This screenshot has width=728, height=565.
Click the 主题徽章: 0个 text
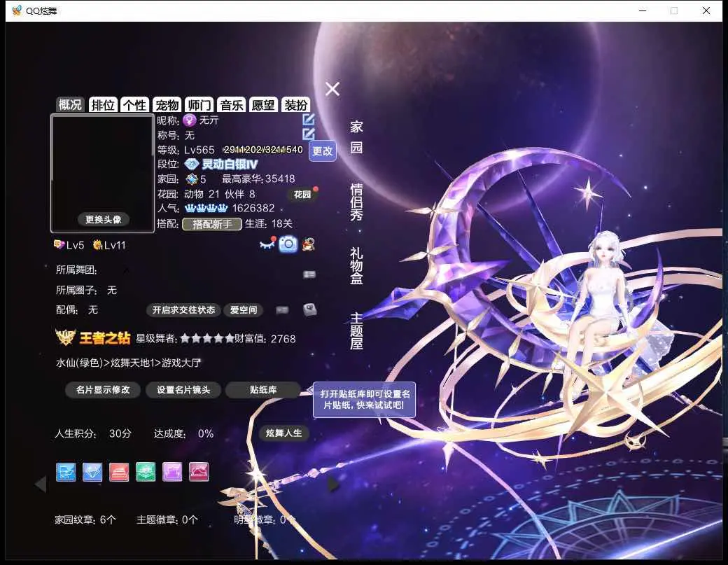tap(167, 519)
